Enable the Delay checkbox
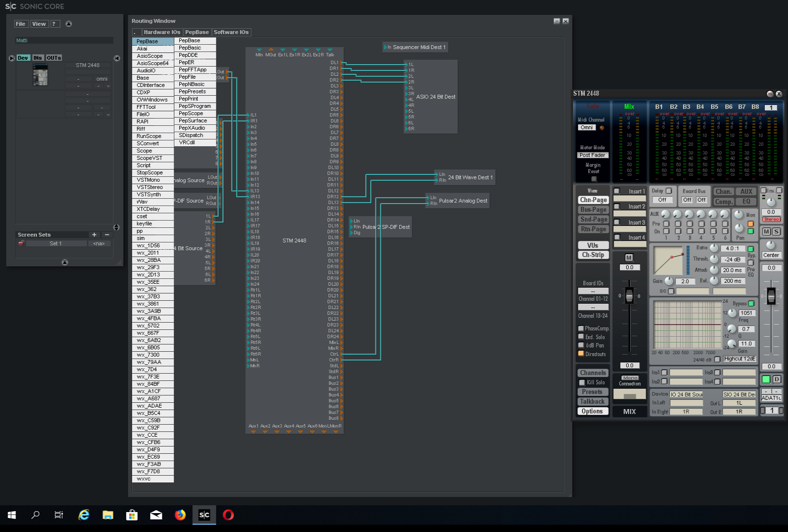This screenshot has height=532, width=788. pos(669,191)
